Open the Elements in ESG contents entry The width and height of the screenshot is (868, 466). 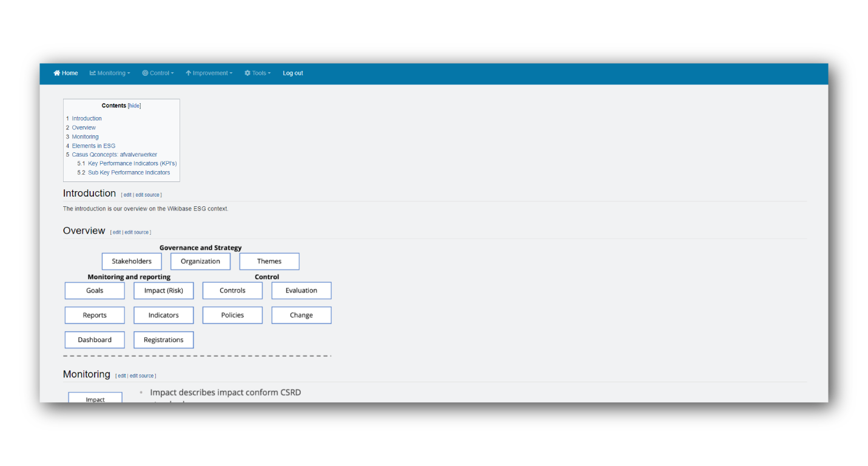click(93, 146)
